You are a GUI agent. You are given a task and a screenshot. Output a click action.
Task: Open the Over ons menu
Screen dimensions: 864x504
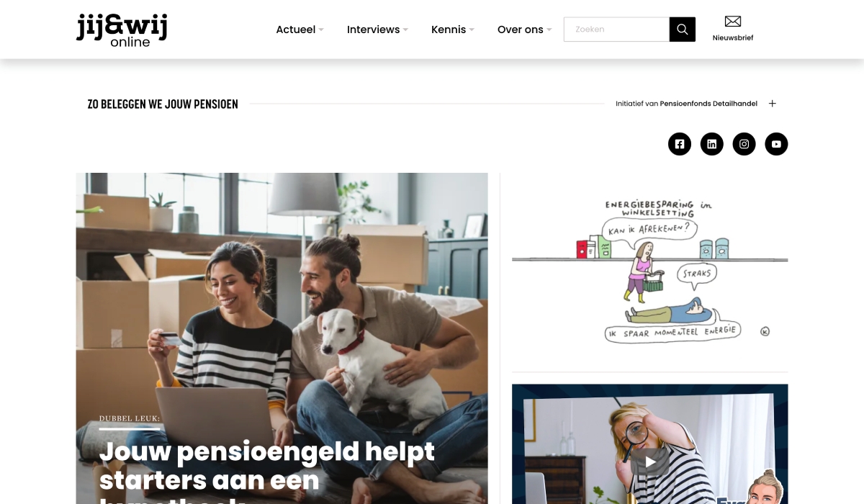point(525,30)
